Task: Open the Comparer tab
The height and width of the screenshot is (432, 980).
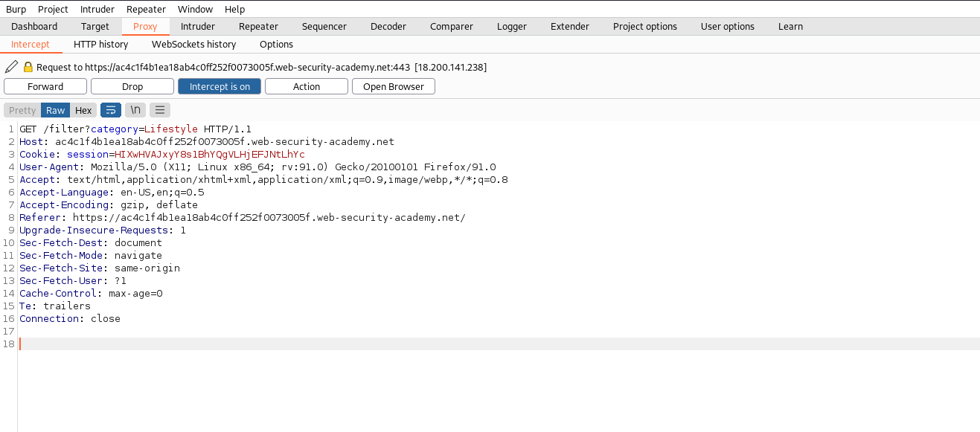Action: pyautogui.click(x=452, y=26)
